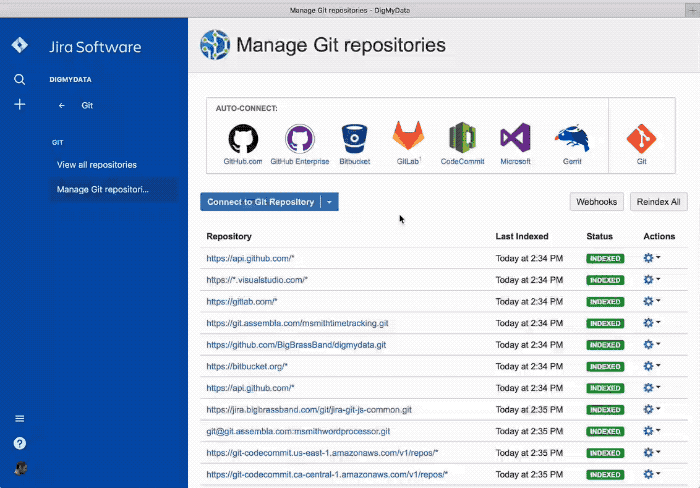Click the plus button at window top right
The height and width of the screenshot is (488, 700).
pyautogui.click(x=692, y=10)
